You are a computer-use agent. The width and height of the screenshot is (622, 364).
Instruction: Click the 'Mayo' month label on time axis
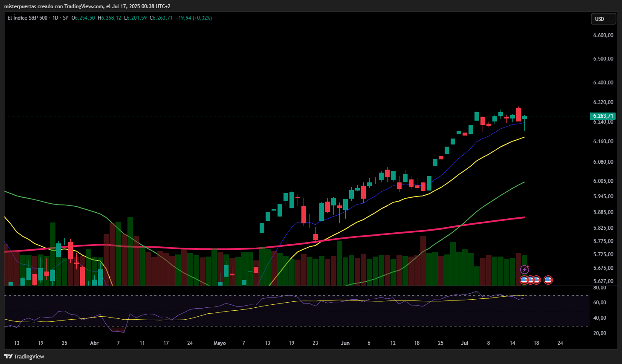pyautogui.click(x=220, y=343)
